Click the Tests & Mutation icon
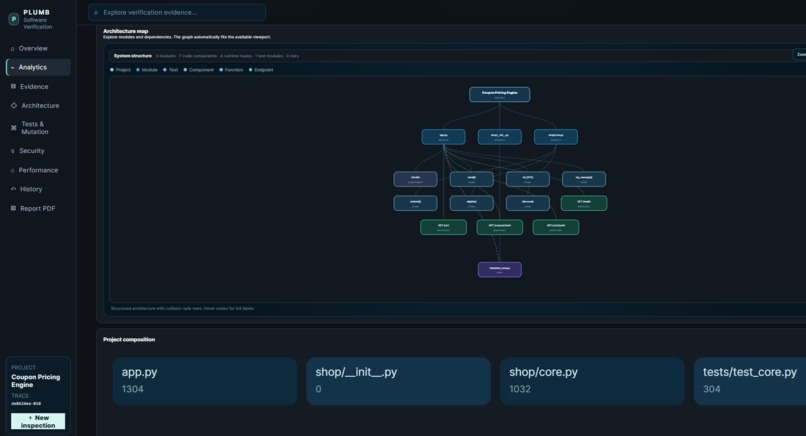The width and height of the screenshot is (806, 436). click(x=14, y=128)
